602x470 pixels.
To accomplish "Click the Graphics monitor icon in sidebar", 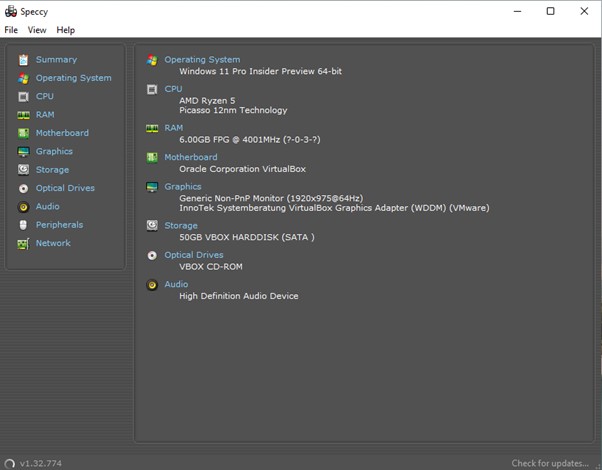I will (23, 152).
